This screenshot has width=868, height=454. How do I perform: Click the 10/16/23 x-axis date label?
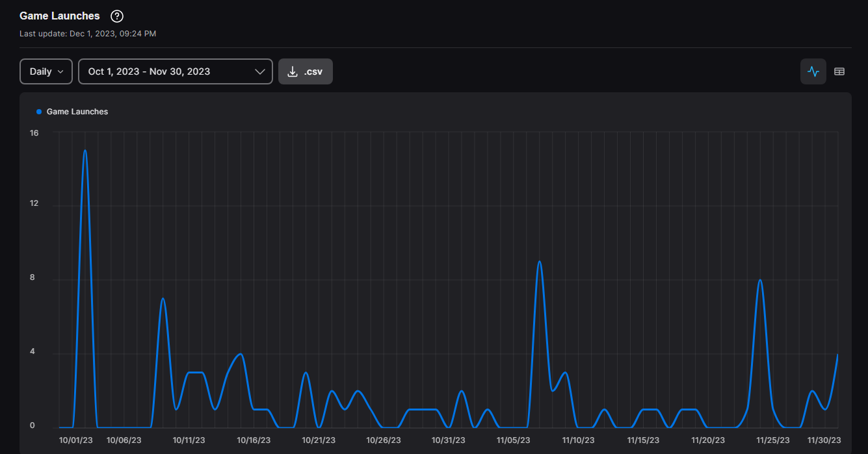point(254,440)
